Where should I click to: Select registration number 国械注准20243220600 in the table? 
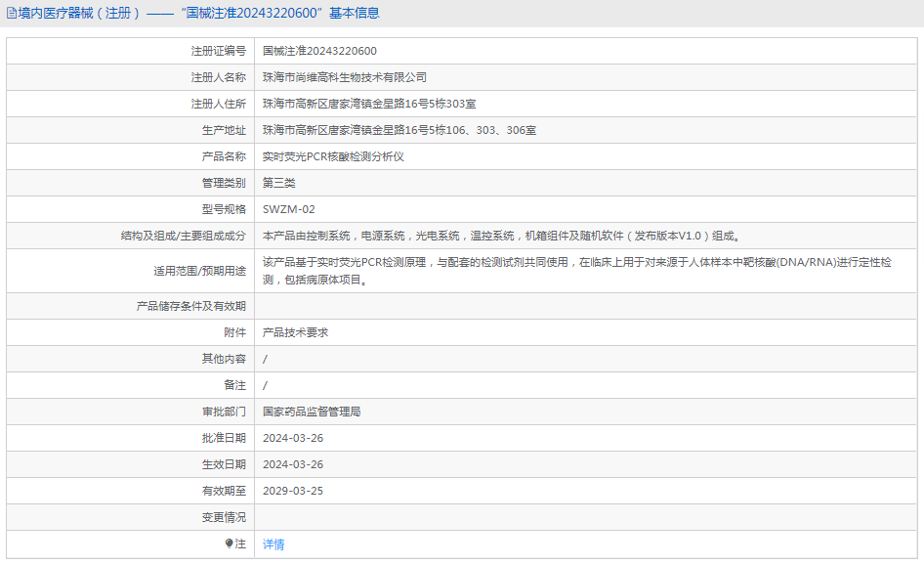319,51
